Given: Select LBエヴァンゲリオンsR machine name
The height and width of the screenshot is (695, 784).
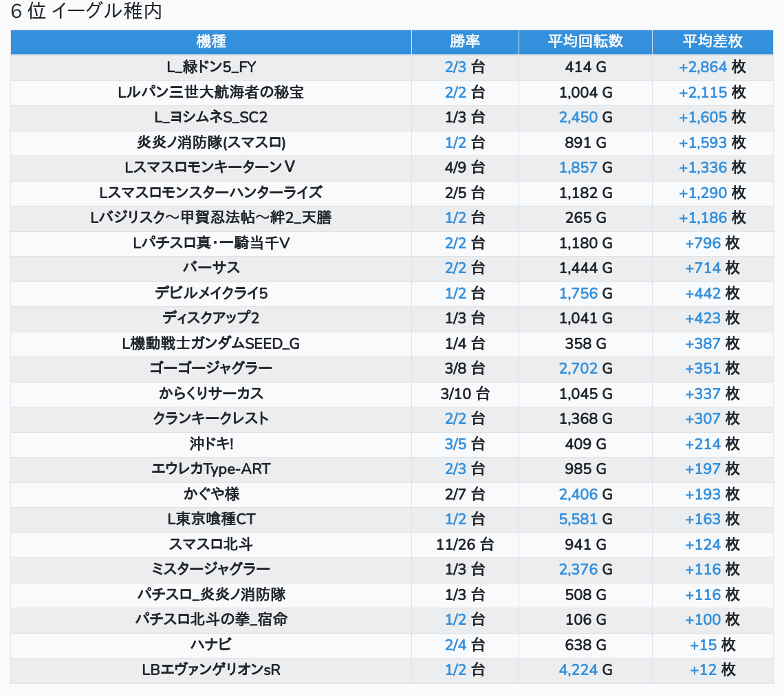Looking at the screenshot, I should coord(211,670).
